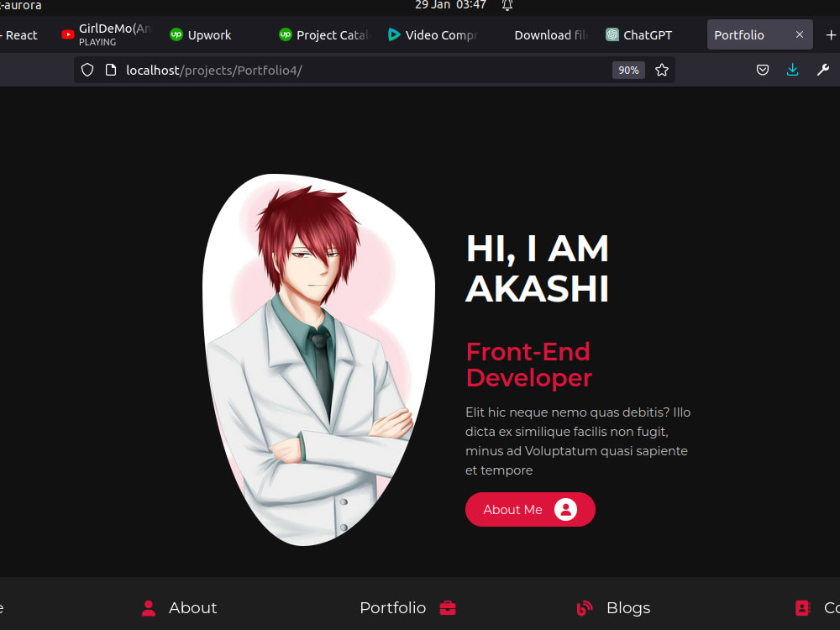Click the Video Compr tab play icon
Screen dimensions: 840x630
click(394, 34)
